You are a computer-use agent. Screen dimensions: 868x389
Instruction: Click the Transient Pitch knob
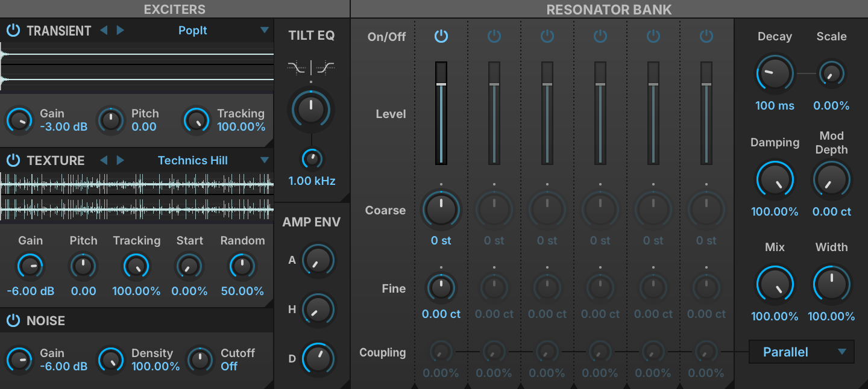111,120
